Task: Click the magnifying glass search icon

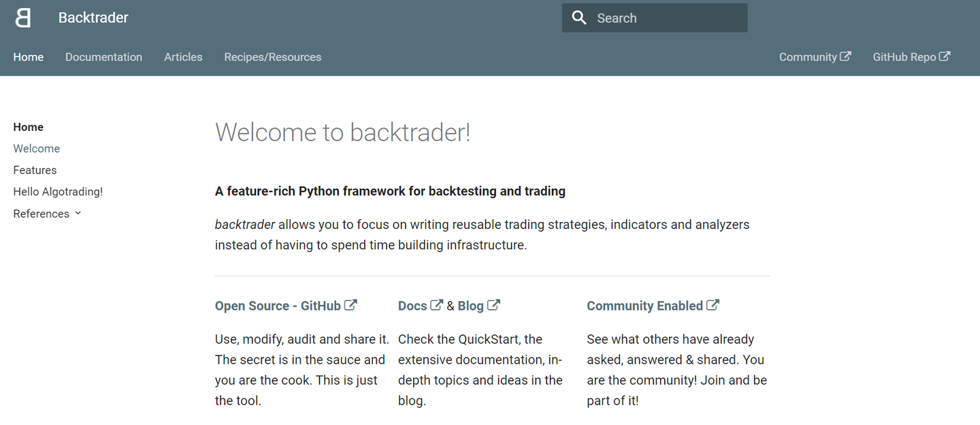Action: 579,18
